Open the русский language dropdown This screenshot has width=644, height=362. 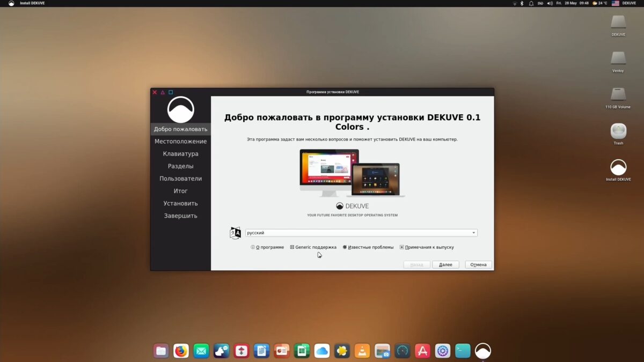point(361,233)
